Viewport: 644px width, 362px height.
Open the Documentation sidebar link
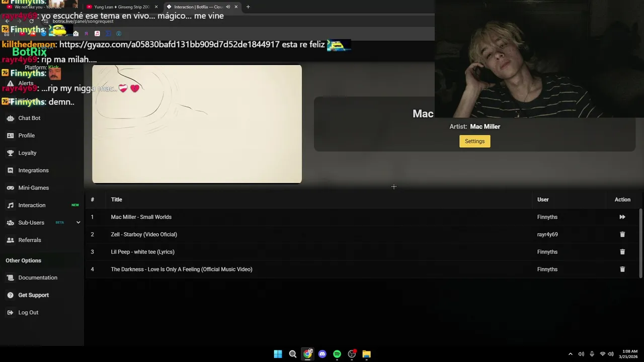point(38,278)
